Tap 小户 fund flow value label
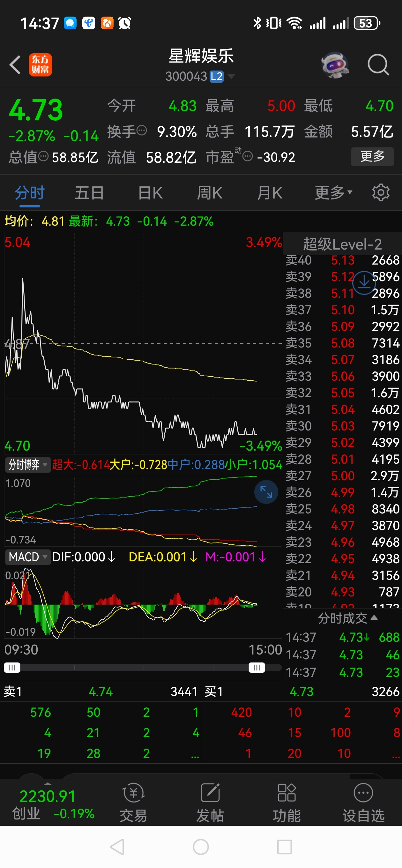Image resolution: width=402 pixels, height=868 pixels. pos(253,465)
